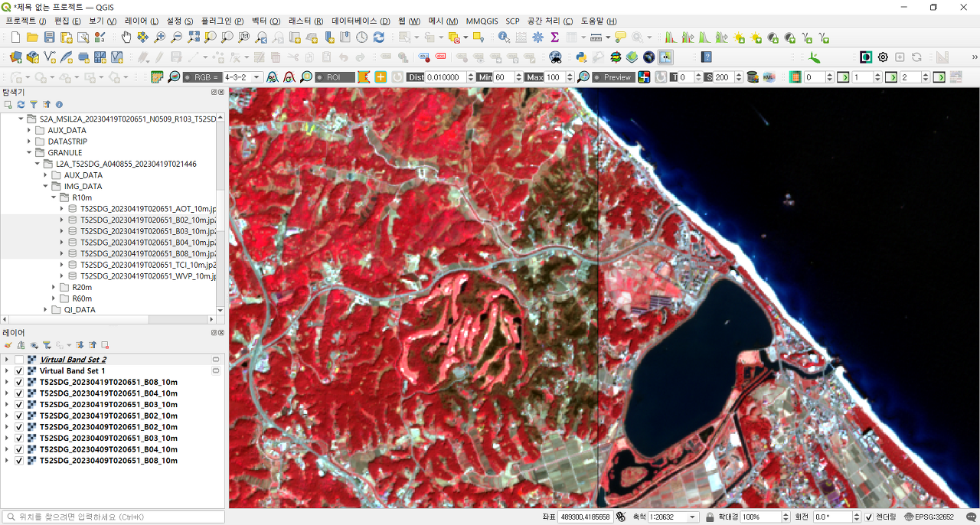Collapse the IMG_DATA folder
Viewport: 980px width, 525px height.
(46, 186)
